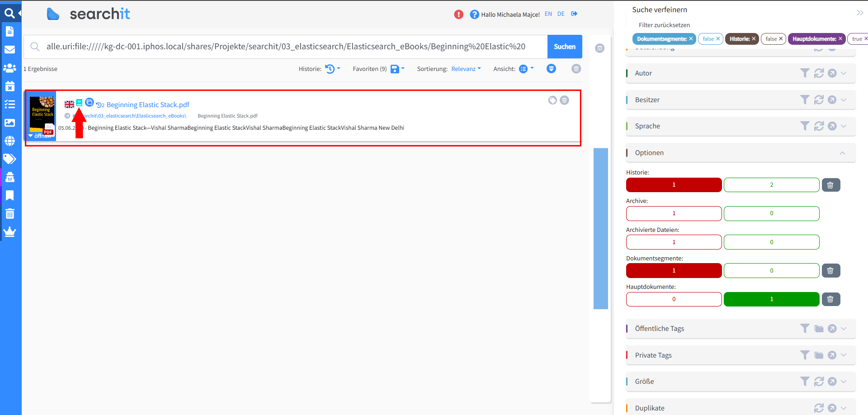Click the filter funnel icon for Autor
This screenshot has width=868, height=415.
(x=804, y=73)
